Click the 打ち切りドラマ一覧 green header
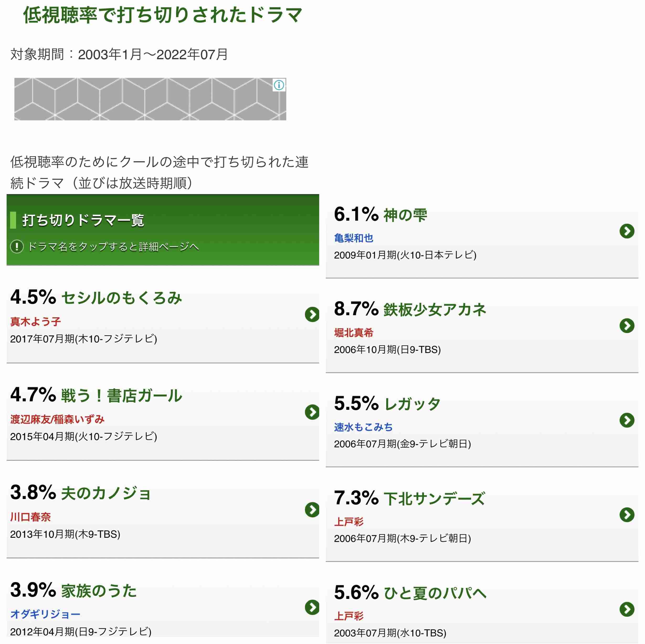Image resolution: width=645 pixels, height=644 pixels. pos(163,230)
